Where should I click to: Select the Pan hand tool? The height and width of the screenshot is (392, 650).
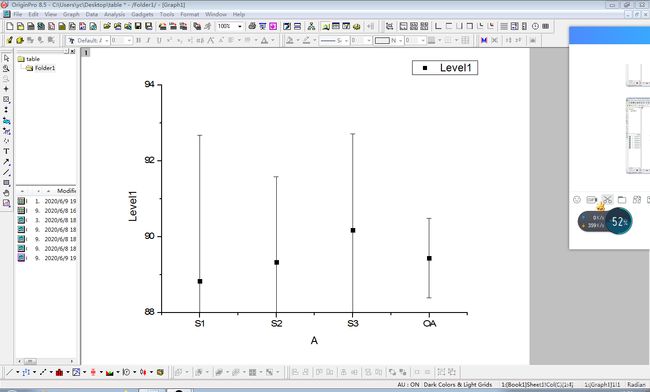coord(6,193)
